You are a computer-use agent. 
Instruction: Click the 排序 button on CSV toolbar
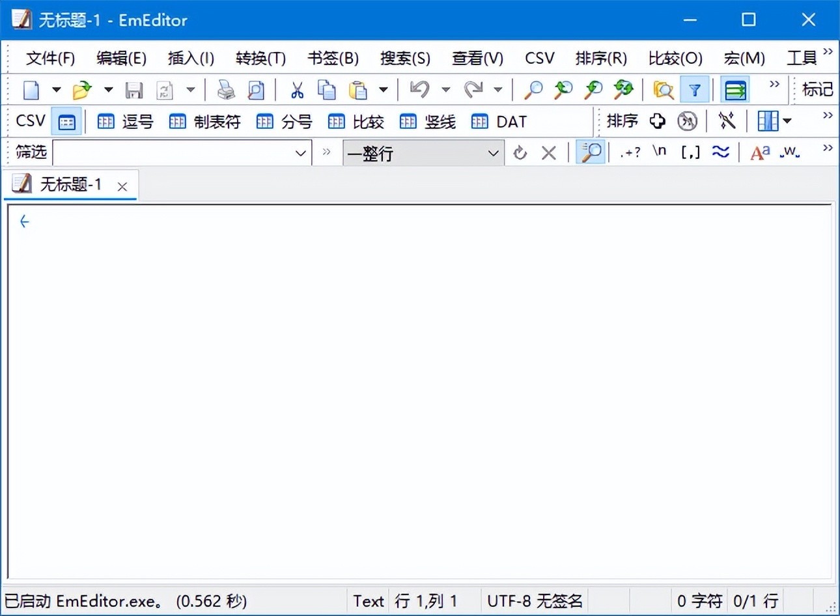coord(622,120)
